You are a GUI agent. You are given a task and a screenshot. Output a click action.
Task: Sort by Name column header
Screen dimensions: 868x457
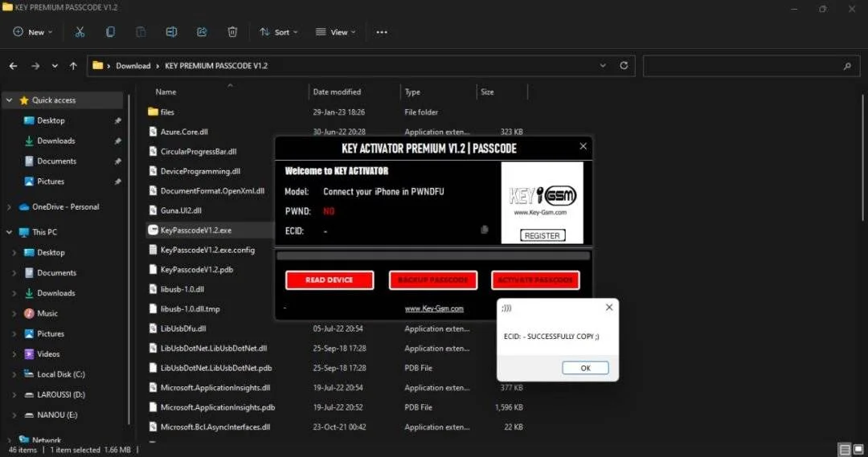(x=166, y=92)
